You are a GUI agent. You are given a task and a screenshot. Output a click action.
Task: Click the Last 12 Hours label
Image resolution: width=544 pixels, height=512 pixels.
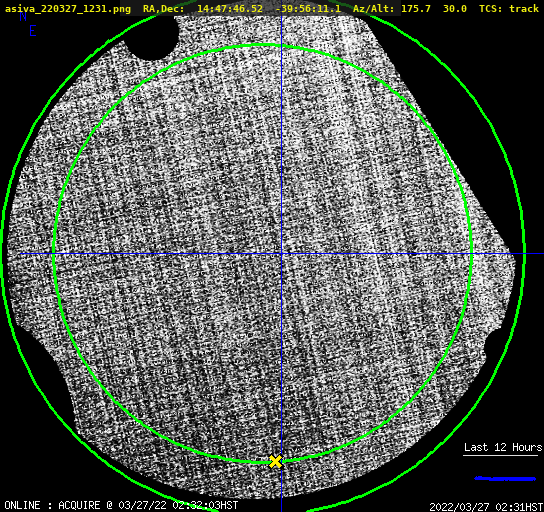503,447
